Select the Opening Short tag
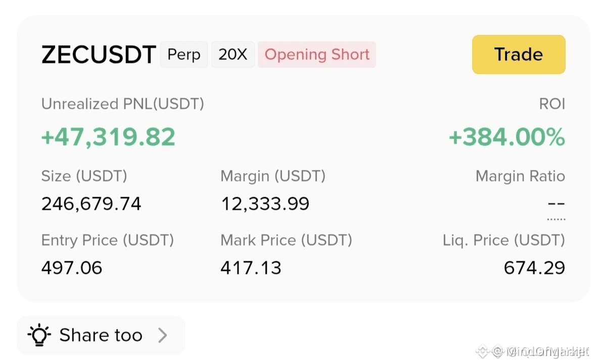The height and width of the screenshot is (364, 593). click(x=317, y=55)
